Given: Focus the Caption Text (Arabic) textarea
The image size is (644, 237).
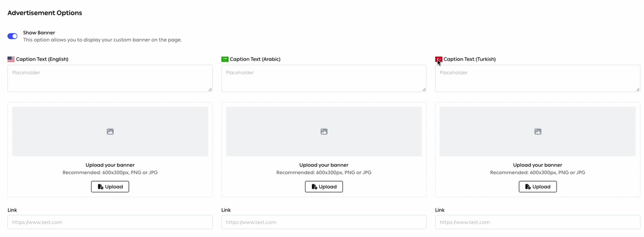Looking at the screenshot, I should coord(324,78).
